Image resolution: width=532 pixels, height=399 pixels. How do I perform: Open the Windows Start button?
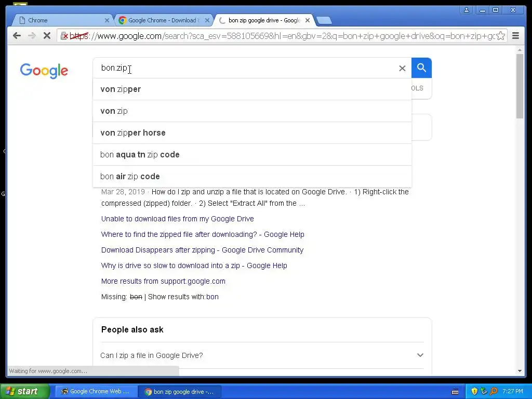coord(25,391)
